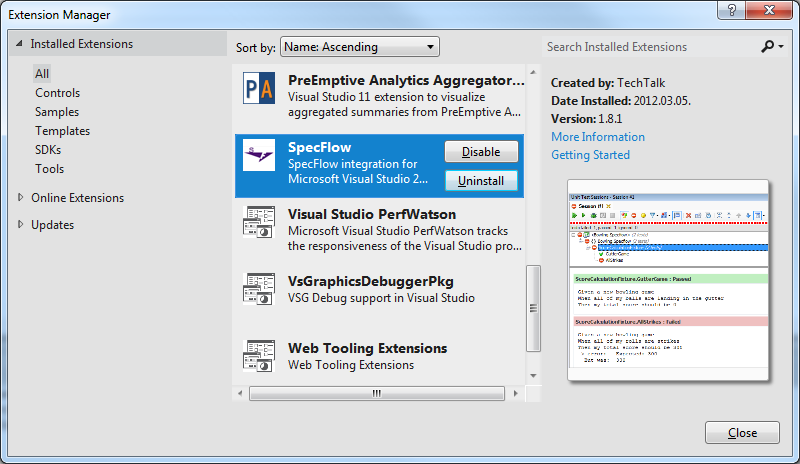800x464 pixels.
Task: Click the VsGraphicsDebuggerPkg extension icon
Action: click(259, 289)
